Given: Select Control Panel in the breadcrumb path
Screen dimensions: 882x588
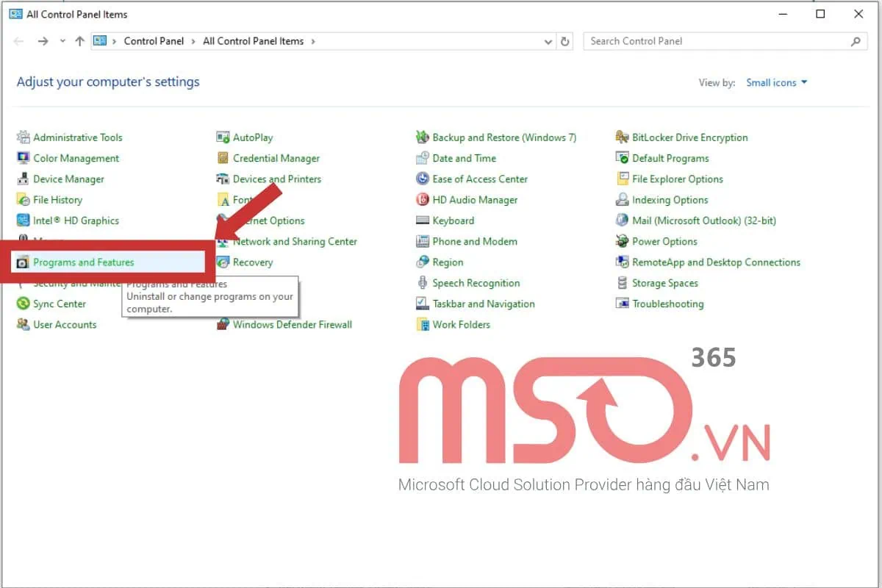Looking at the screenshot, I should click(154, 42).
